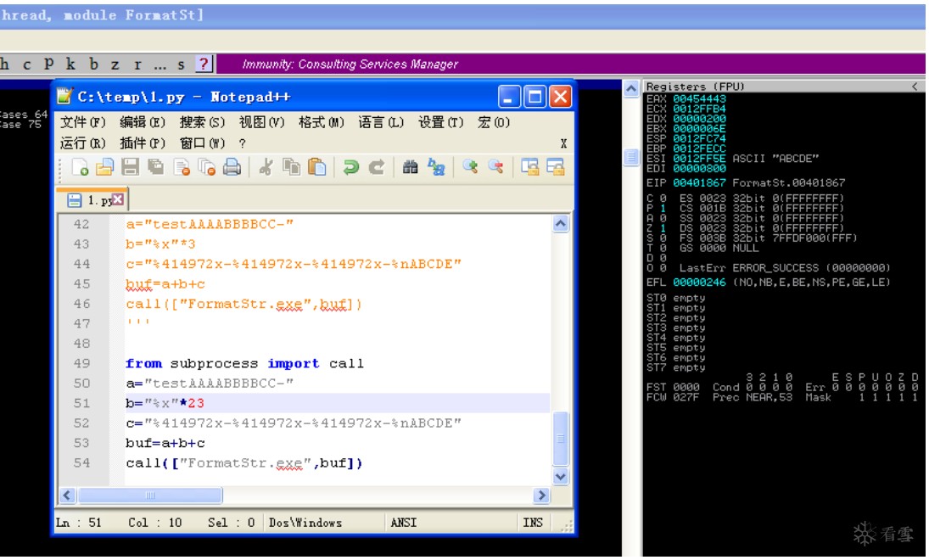Open the 插件(P) menu
This screenshot has height=560, width=929.
click(143, 143)
